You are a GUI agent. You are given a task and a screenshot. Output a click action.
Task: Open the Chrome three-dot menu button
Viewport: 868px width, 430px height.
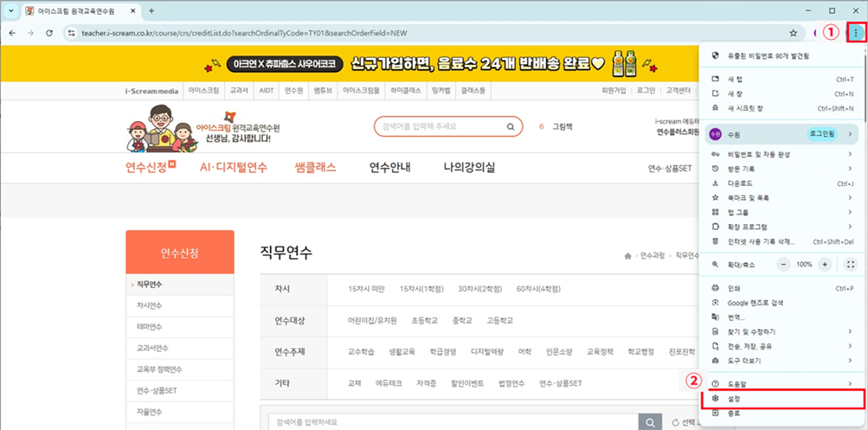click(x=856, y=33)
